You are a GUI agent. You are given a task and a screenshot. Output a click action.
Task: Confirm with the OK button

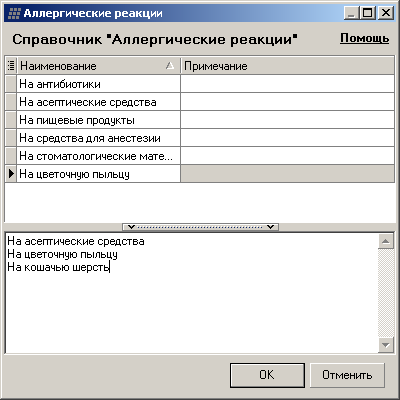267,375
